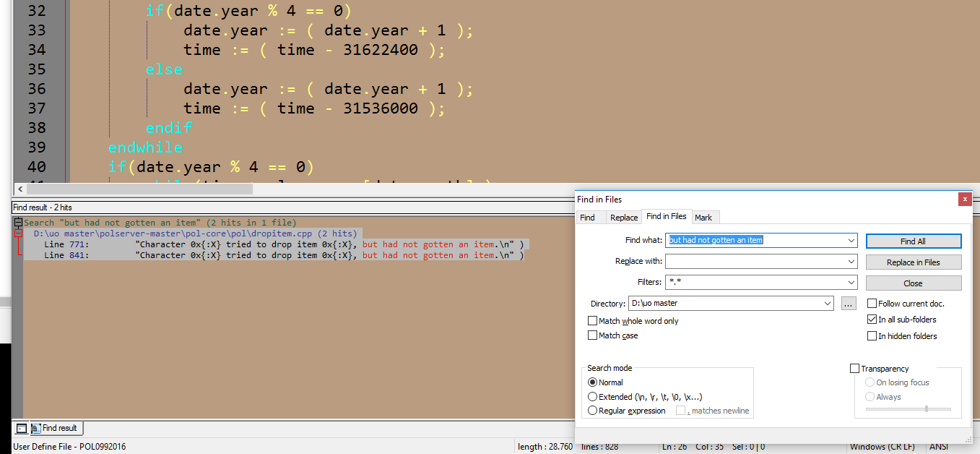Switch to the Replace tab
This screenshot has height=454, width=980.
pos(623,218)
